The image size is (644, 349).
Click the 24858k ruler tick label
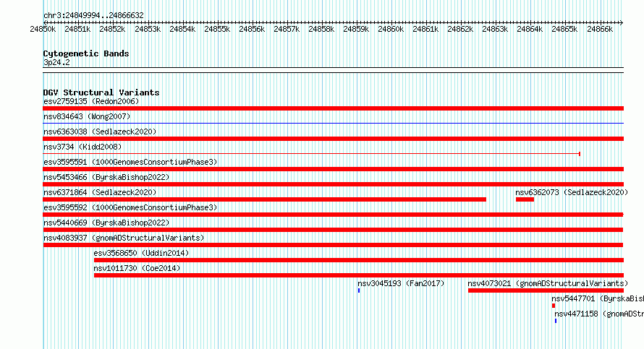tap(321, 29)
